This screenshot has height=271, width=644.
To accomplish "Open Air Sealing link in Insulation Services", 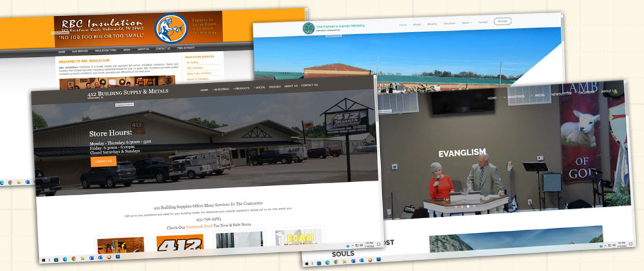I will click(x=193, y=62).
